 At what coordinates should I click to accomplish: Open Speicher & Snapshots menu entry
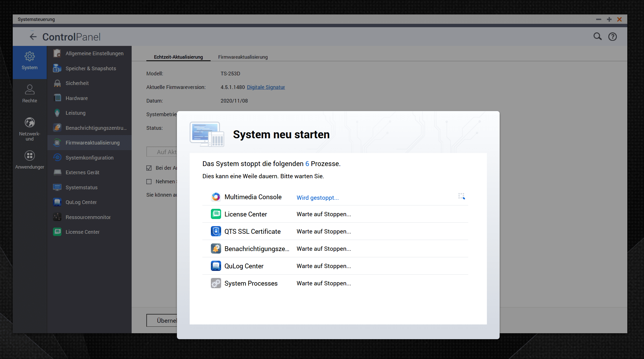pos(89,68)
